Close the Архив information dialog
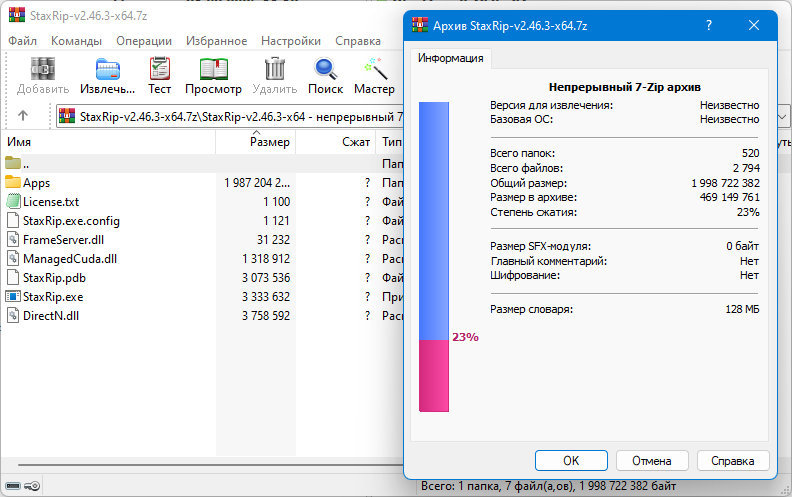Image resolution: width=792 pixels, height=497 pixels. coord(754,25)
